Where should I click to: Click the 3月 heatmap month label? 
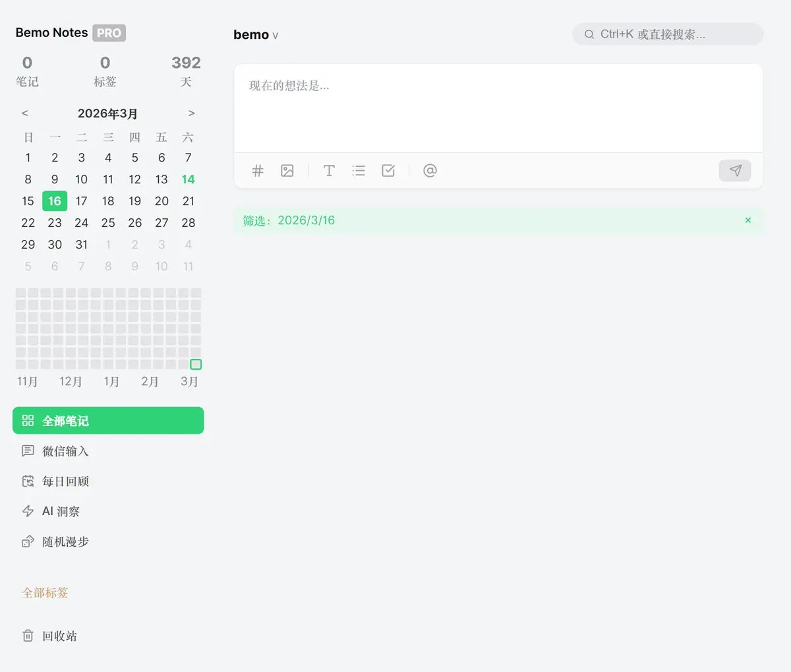(x=189, y=382)
